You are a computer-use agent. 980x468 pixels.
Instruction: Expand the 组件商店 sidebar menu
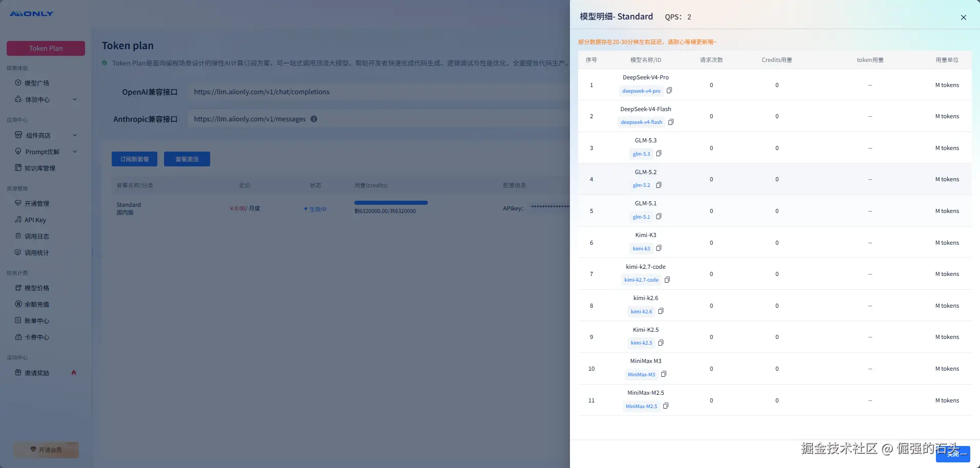(46, 135)
